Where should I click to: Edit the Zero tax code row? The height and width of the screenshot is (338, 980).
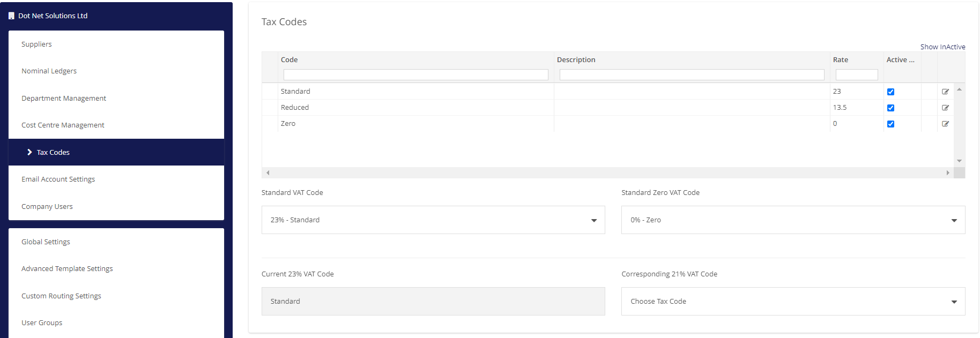tap(945, 124)
